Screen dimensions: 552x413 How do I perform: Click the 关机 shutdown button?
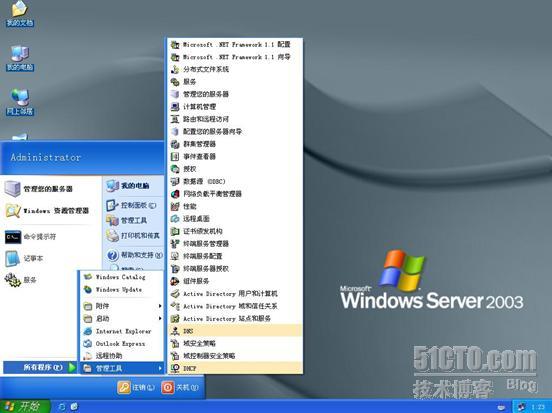tap(180, 388)
